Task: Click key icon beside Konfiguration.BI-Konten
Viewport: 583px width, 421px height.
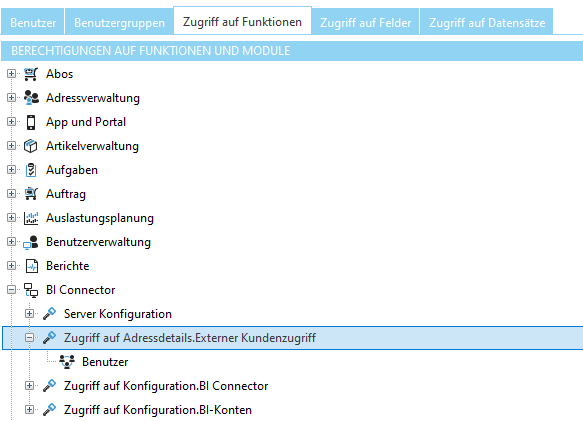Action: point(49,409)
